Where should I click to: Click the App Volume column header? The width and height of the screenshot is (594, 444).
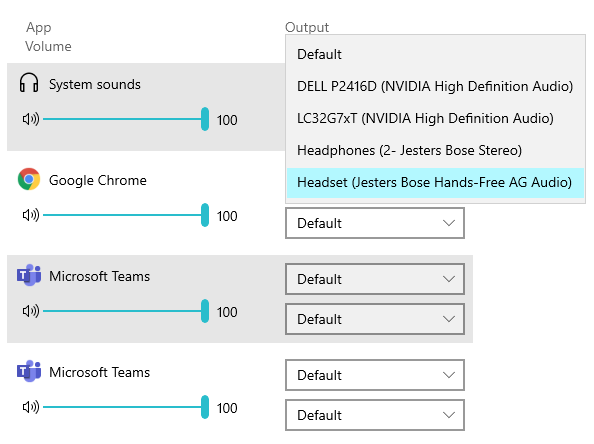tap(48, 37)
